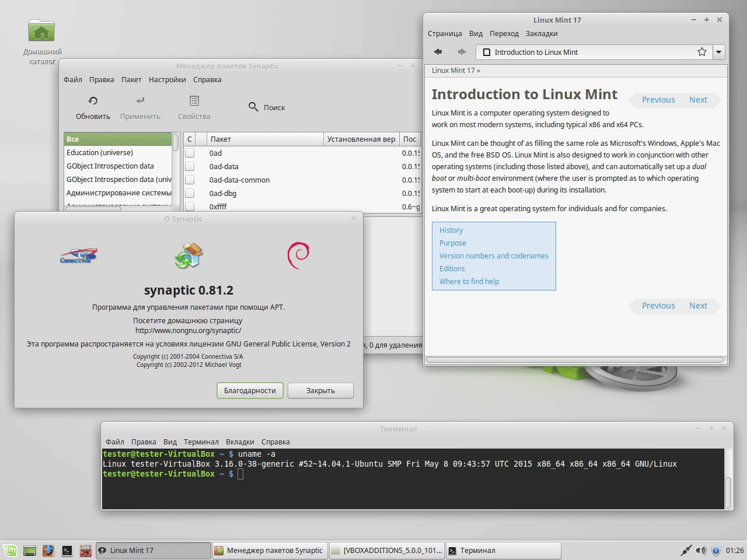
Task: Bookmark the page using the star icon
Action: 702,52
